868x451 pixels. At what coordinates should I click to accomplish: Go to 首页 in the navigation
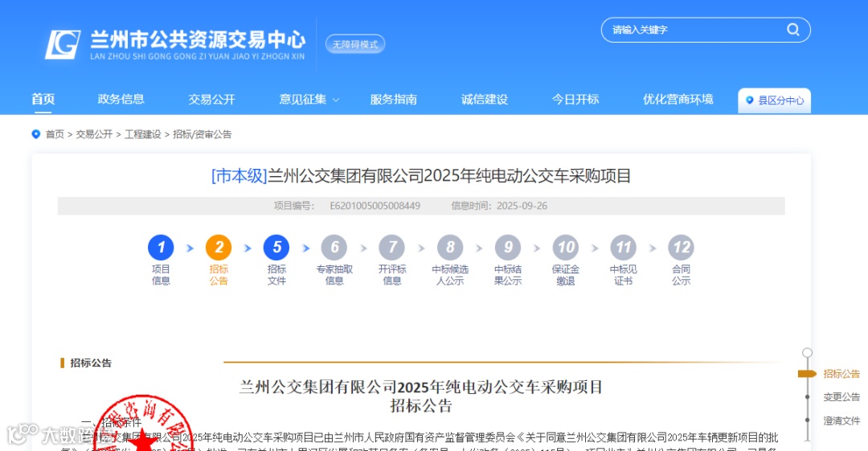(x=43, y=99)
